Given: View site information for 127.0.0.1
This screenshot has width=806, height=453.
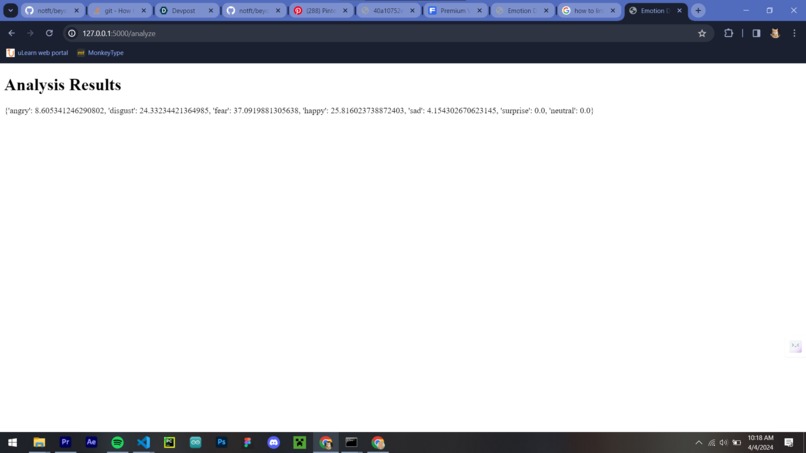Looking at the screenshot, I should (72, 33).
